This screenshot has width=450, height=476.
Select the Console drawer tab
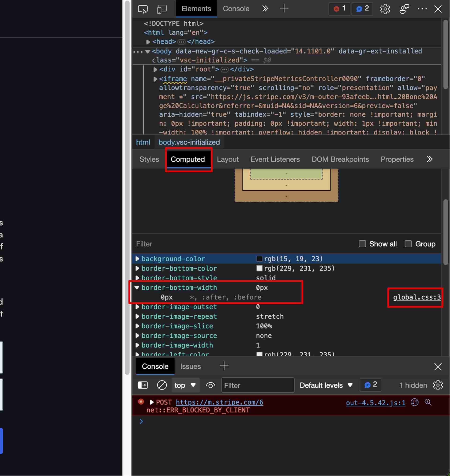(x=155, y=366)
